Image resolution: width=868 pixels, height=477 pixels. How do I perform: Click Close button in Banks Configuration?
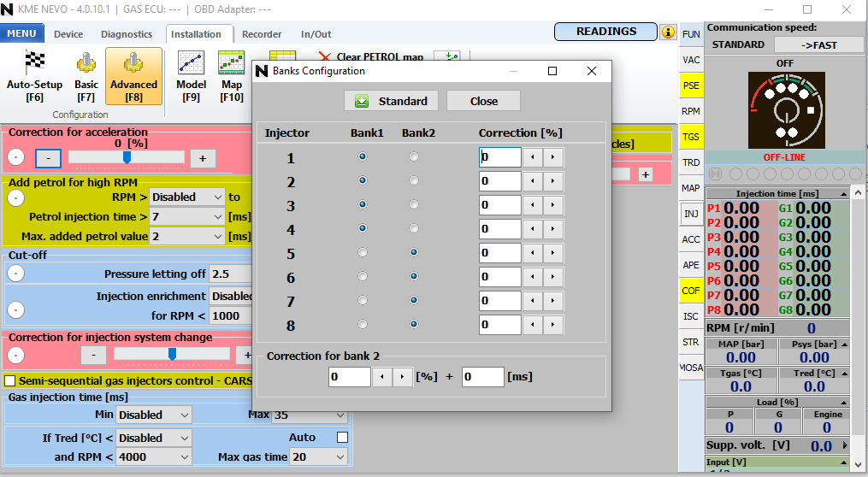coord(483,101)
